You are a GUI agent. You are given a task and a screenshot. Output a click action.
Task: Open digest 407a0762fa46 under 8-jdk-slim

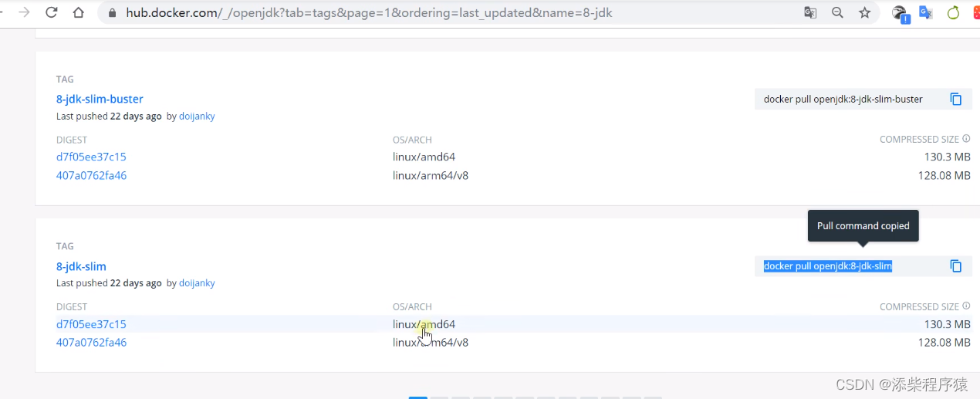91,342
